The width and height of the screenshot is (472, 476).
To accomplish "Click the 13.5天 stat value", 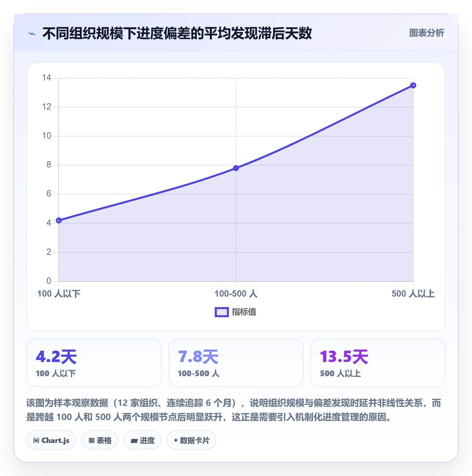I will tap(344, 357).
